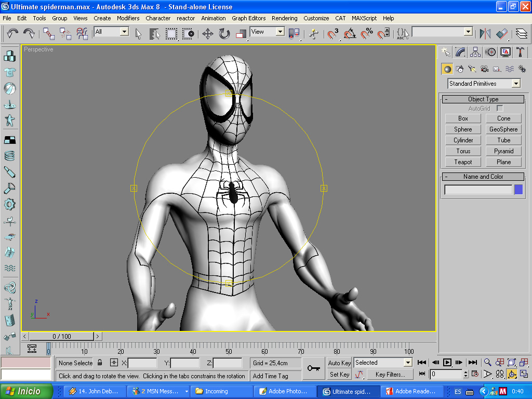Screen dimensions: 532x399
Task: Open the Rendering menu
Action: [285, 18]
